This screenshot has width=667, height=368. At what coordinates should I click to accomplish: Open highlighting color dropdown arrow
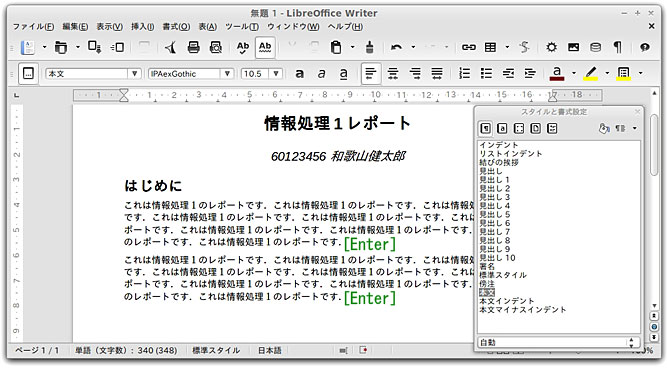[x=607, y=73]
